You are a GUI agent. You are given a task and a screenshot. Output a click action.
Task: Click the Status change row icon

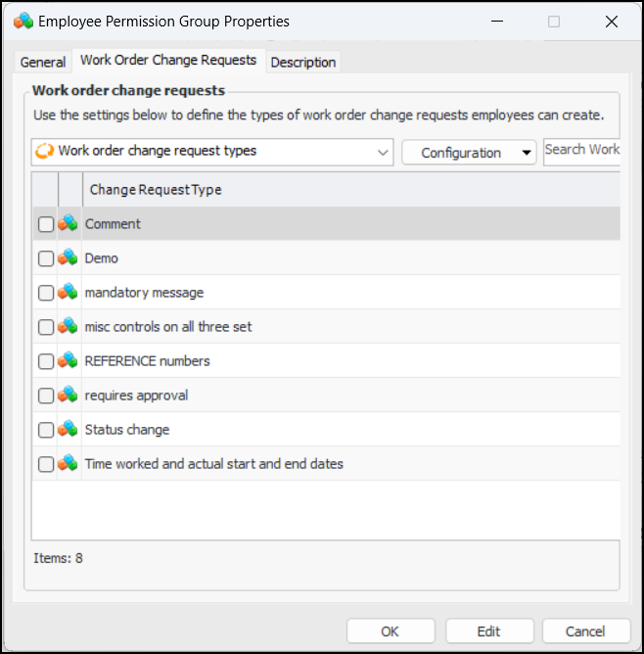click(68, 430)
